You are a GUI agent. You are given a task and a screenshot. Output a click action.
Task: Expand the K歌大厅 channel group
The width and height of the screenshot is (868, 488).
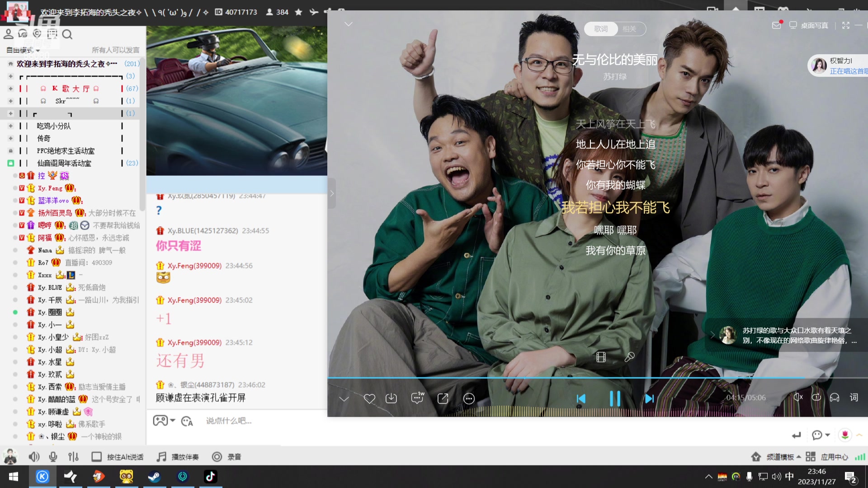[x=10, y=89]
